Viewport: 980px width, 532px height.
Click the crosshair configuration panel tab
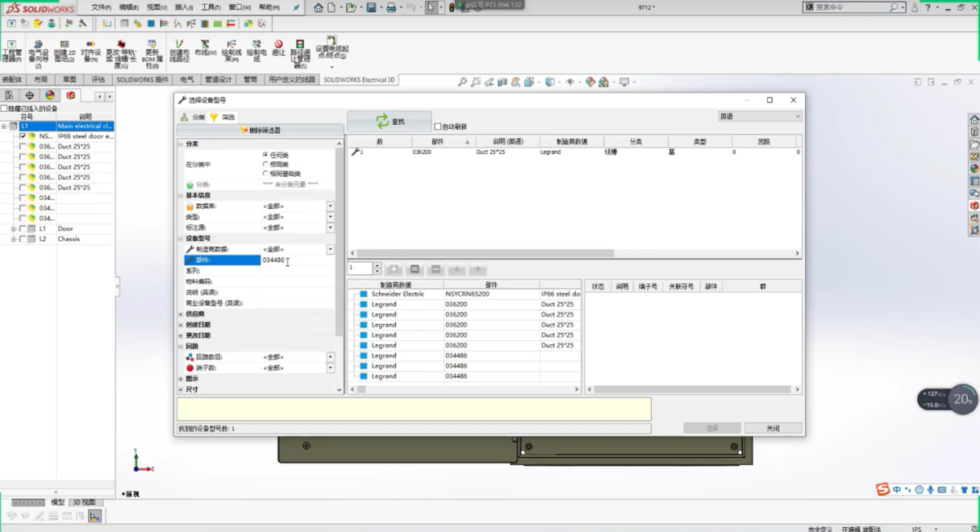point(29,95)
